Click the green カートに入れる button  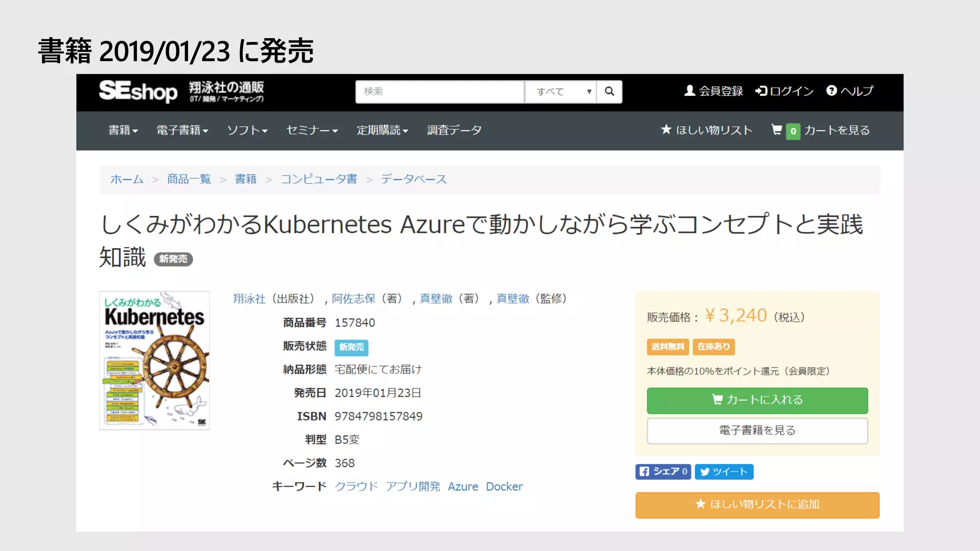click(757, 400)
